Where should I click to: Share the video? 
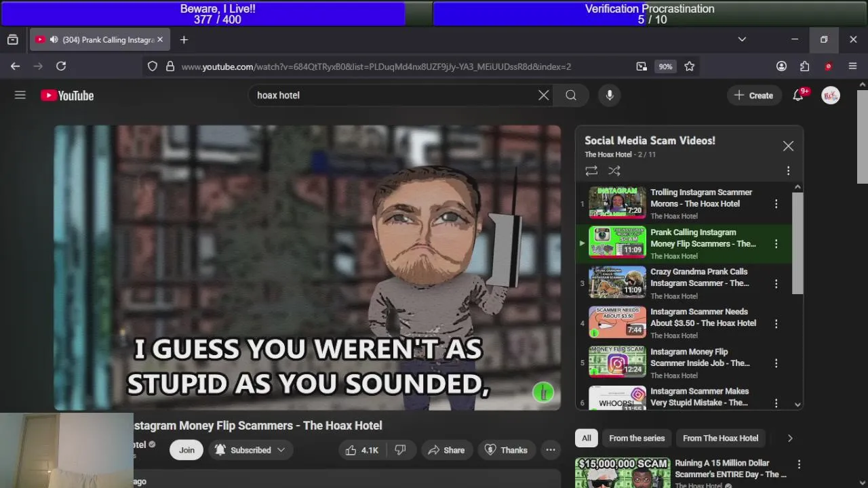(x=446, y=450)
